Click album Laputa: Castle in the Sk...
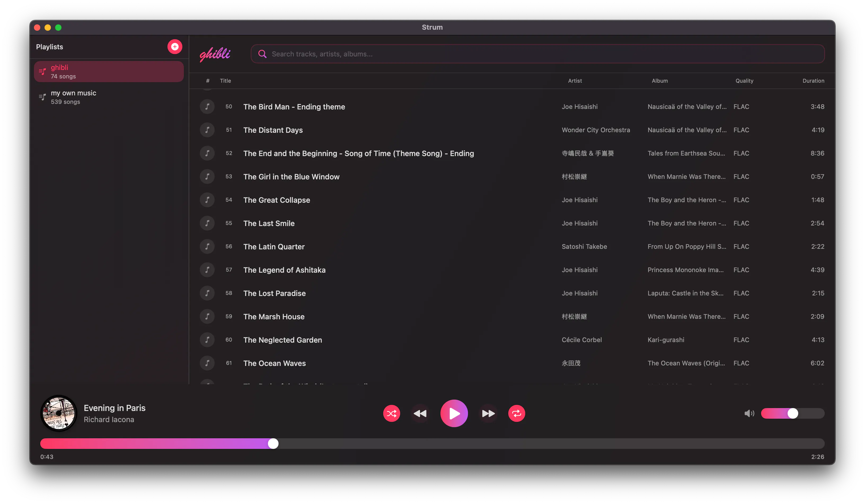 coord(686,293)
